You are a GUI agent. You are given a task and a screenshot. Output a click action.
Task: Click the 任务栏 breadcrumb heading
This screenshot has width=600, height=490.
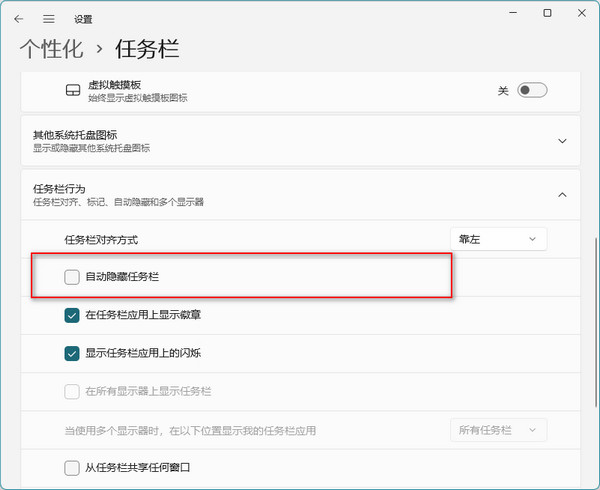[x=147, y=48]
